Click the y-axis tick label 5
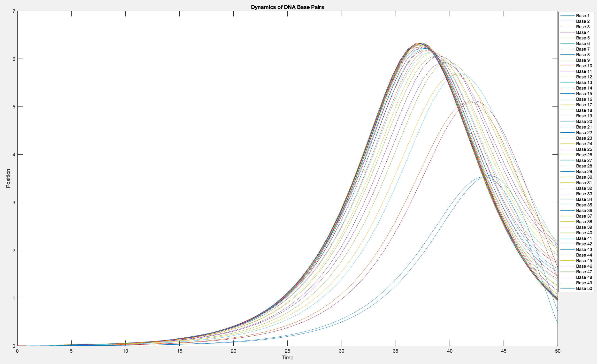This screenshot has height=364, width=597. click(14, 107)
